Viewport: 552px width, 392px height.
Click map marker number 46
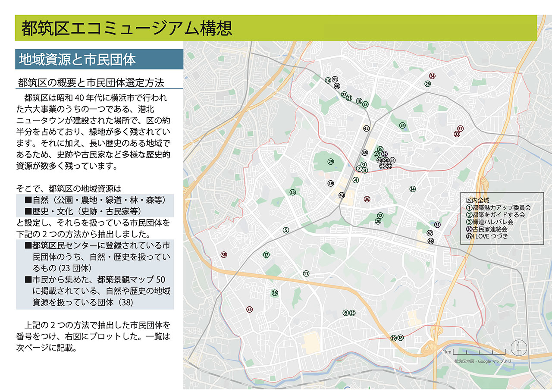coord(430,241)
